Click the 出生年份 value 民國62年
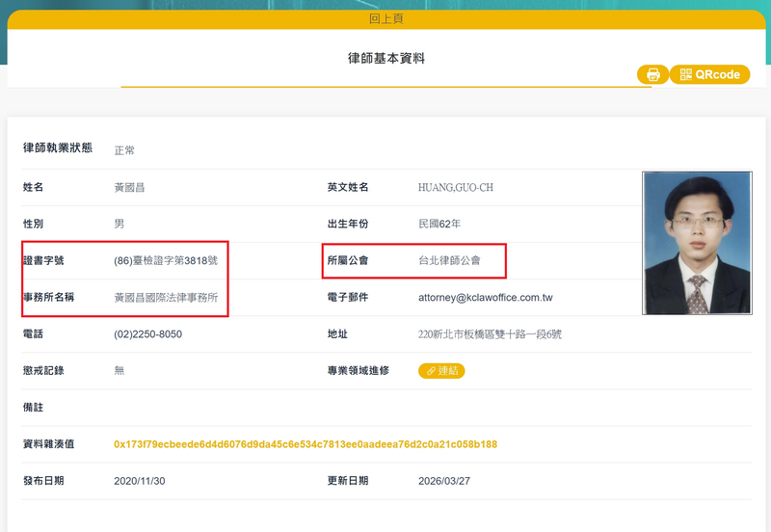The width and height of the screenshot is (771, 532). coord(439,224)
